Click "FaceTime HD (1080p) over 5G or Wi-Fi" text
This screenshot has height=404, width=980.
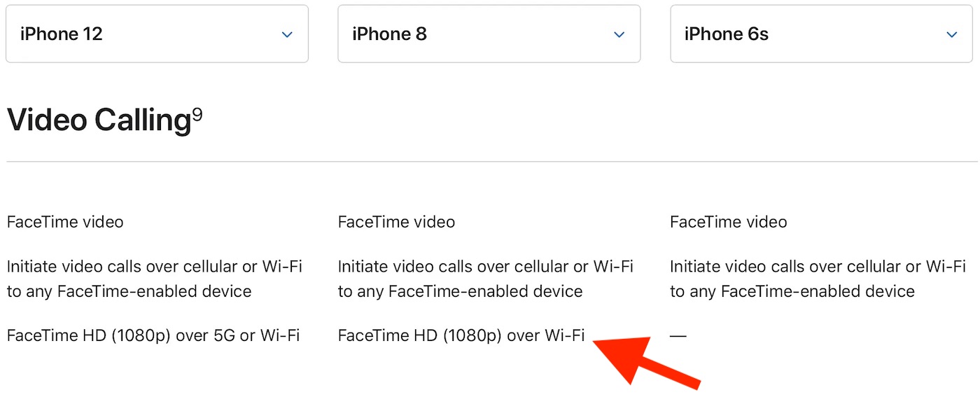pos(153,335)
